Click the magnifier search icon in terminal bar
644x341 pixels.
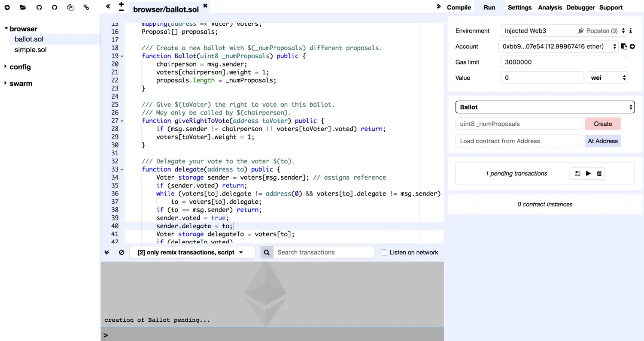(267, 252)
